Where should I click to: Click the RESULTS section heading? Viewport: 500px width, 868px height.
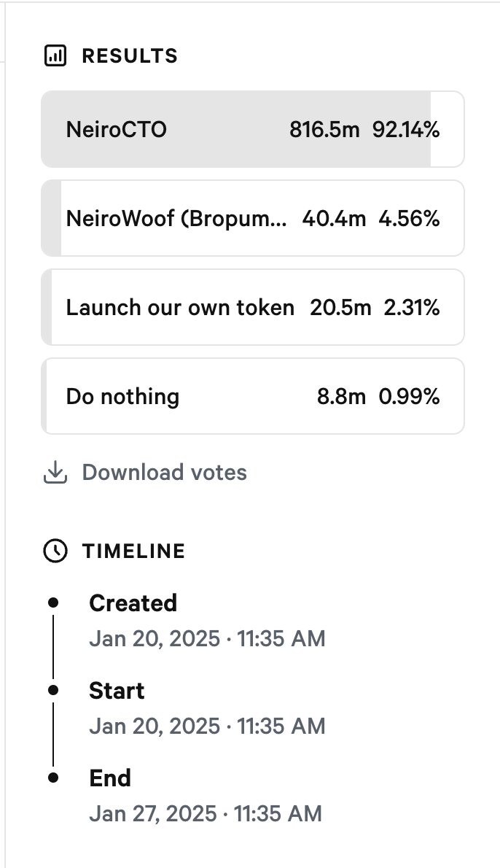coord(130,56)
